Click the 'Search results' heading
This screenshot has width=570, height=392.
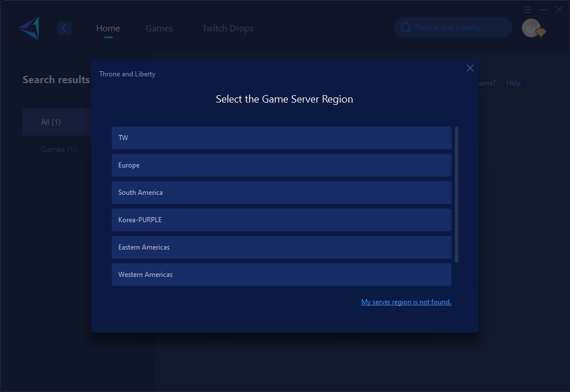pyautogui.click(x=56, y=80)
